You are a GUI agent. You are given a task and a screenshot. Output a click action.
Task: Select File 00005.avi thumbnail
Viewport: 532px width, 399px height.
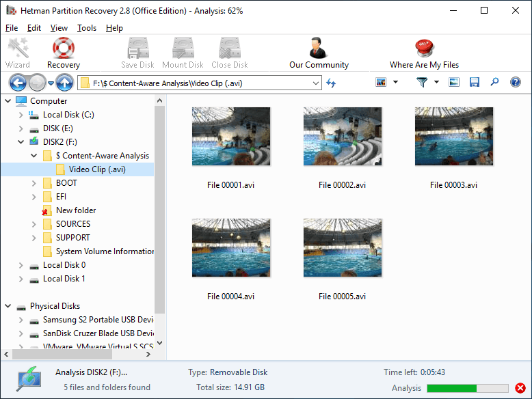pyautogui.click(x=343, y=247)
